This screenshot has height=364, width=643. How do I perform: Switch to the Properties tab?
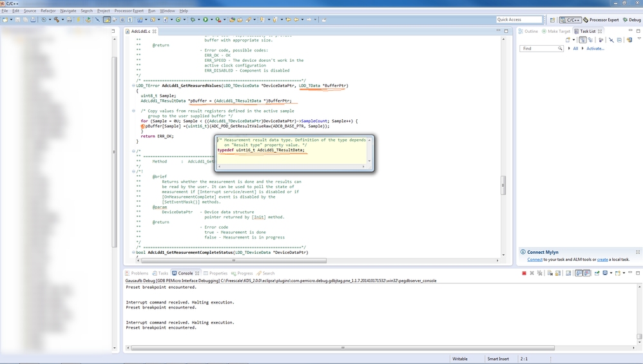215,273
